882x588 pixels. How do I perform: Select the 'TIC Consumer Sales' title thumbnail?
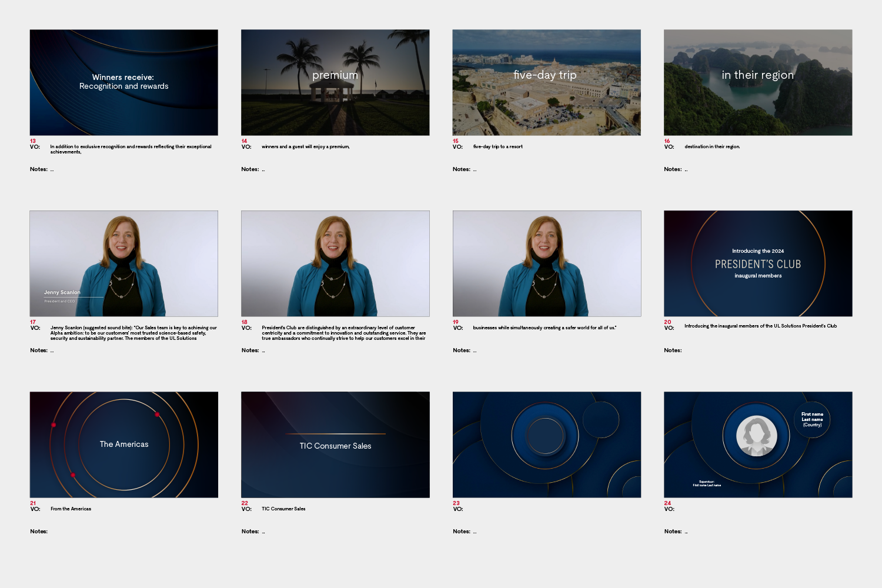pos(335,445)
